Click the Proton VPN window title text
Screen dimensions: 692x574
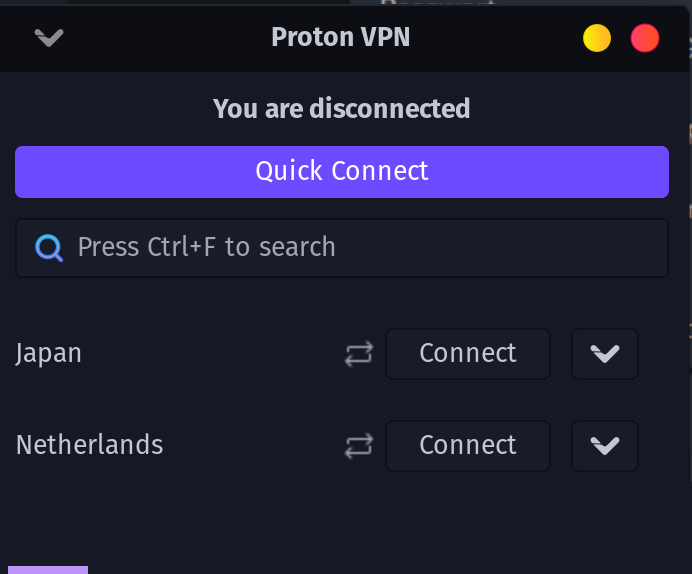click(340, 38)
